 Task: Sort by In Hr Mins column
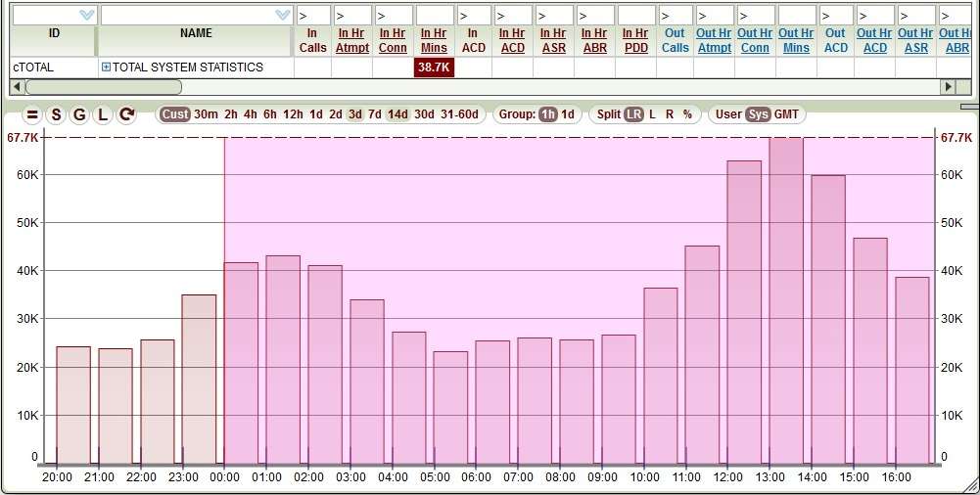(x=434, y=40)
